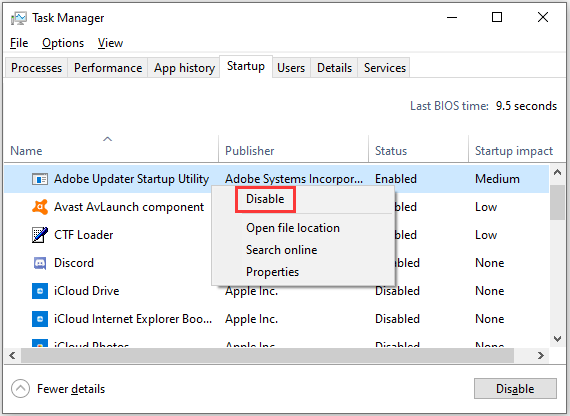This screenshot has width=570, height=416.
Task: Click the horizontal scrollbar left arrow
Action: click(13, 355)
